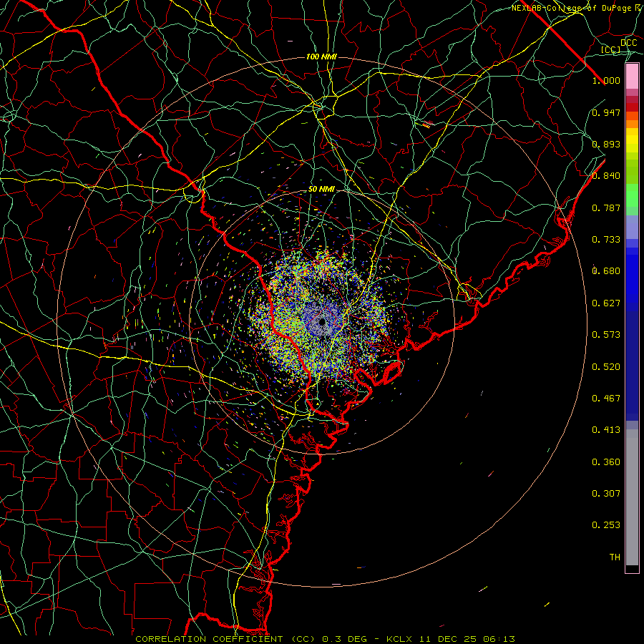The image size is (644, 644).
Task: Click the 0.360 legend value
Action: click(x=606, y=462)
